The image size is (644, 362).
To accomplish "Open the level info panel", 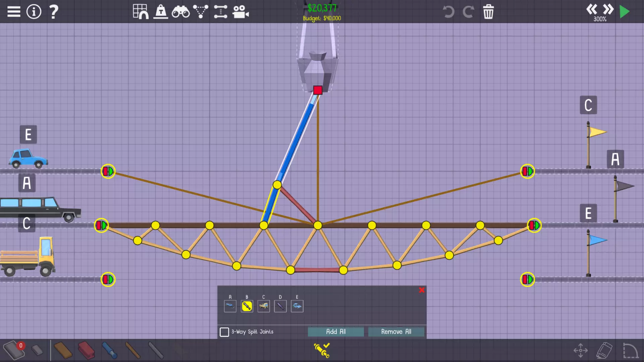I will [x=34, y=12].
